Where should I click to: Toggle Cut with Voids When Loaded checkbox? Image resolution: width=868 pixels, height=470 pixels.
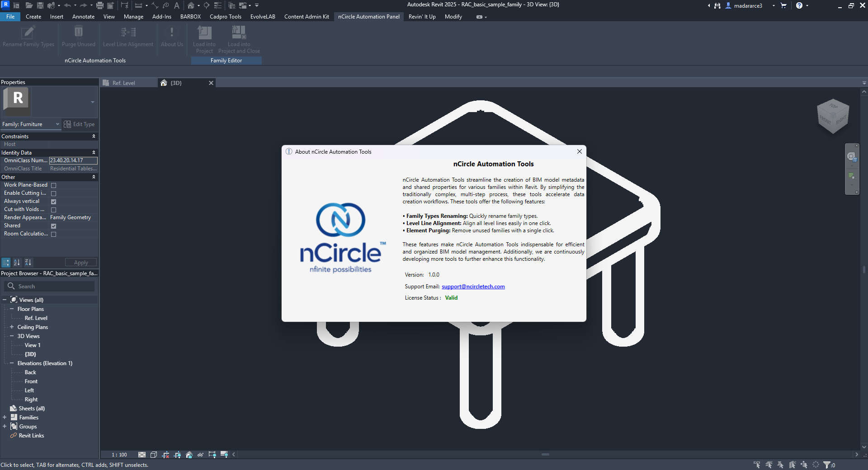tap(53, 210)
